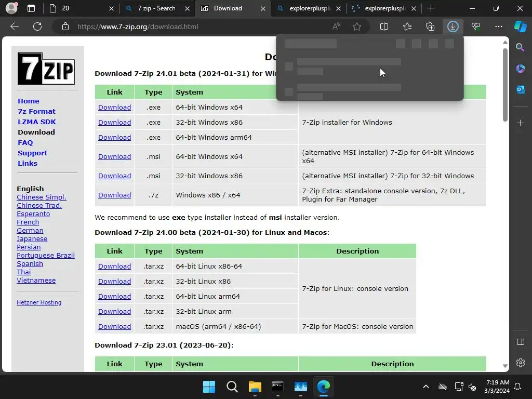
Task: Open the terminal from the taskbar
Action: point(277,387)
